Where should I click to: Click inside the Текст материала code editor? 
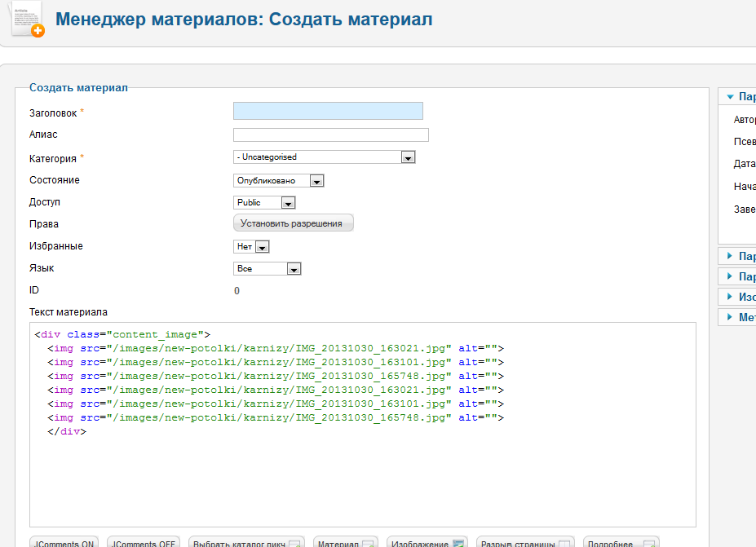point(362,473)
